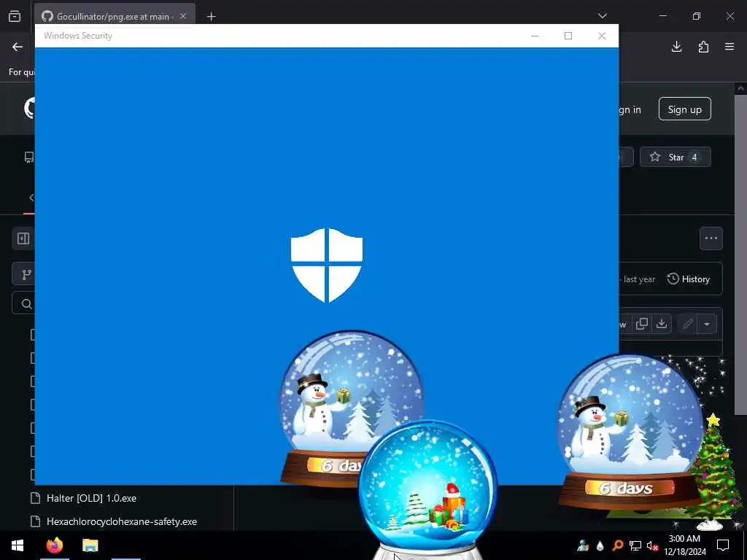Image resolution: width=747 pixels, height=560 pixels.
Task: Switch to the Gocullinator/png.exe at main tab
Action: [115, 16]
